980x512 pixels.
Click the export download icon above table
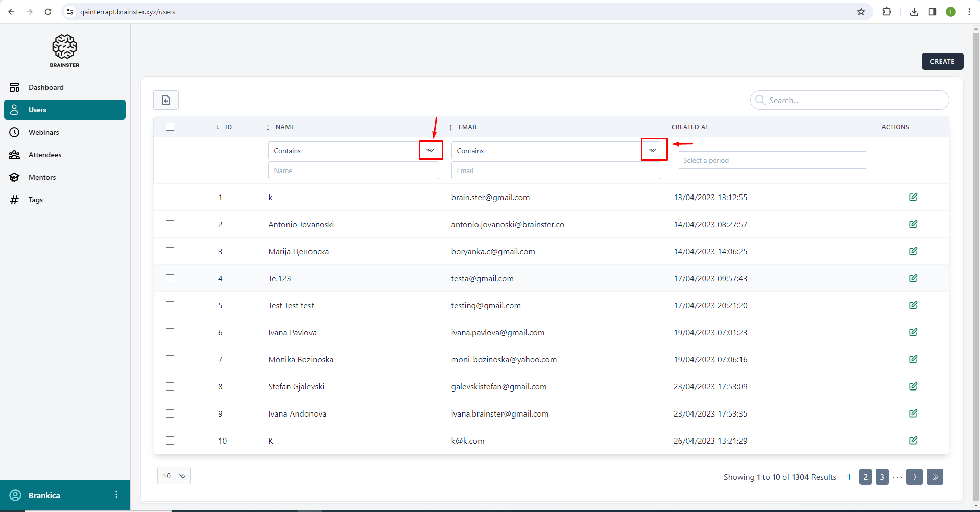click(x=166, y=100)
